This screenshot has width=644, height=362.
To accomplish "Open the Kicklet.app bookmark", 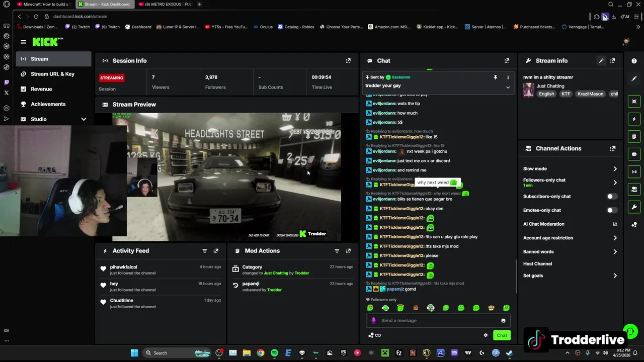I will 437,27.
